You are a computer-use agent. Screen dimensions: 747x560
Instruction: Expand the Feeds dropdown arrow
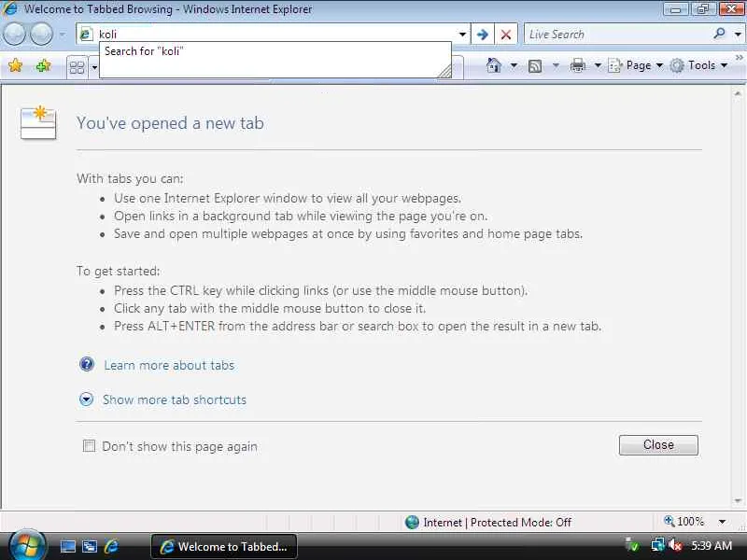556,65
